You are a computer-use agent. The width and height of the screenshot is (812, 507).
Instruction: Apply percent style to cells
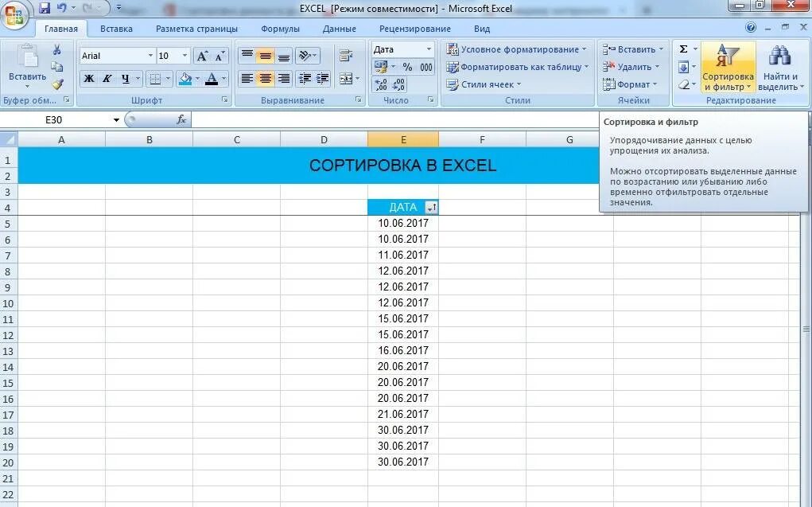(x=407, y=67)
